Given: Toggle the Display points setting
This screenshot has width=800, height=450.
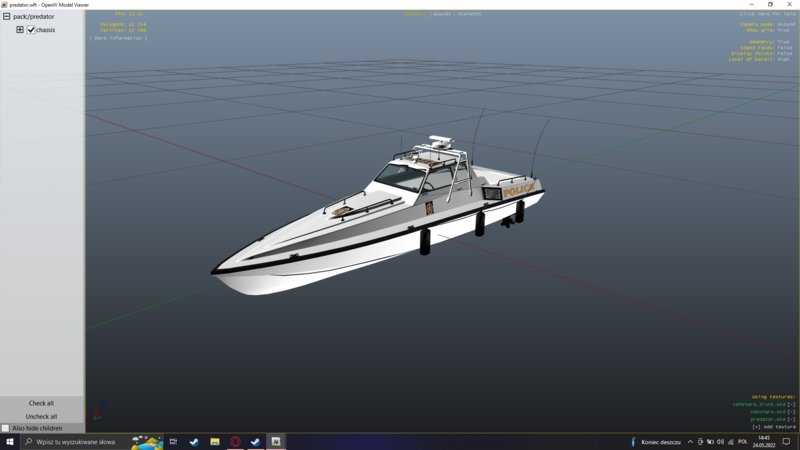Looking at the screenshot, I should (x=762, y=53).
